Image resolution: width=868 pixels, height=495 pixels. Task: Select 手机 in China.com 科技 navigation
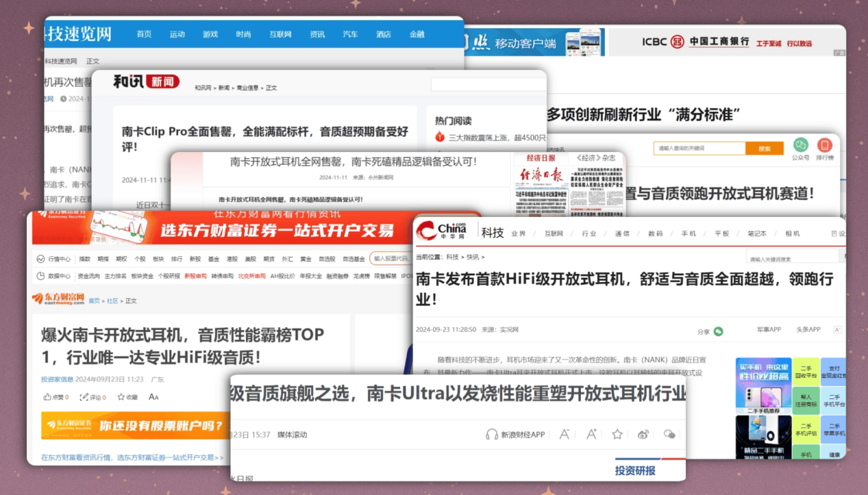689,233
